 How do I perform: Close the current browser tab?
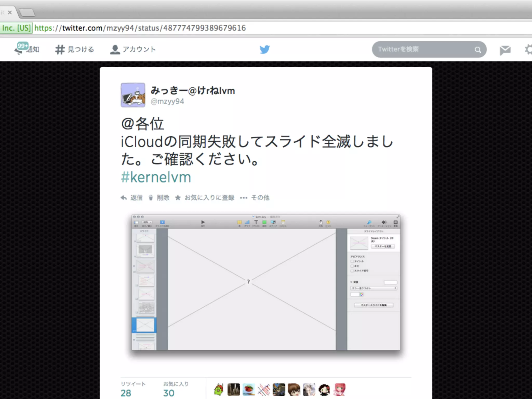coord(10,12)
